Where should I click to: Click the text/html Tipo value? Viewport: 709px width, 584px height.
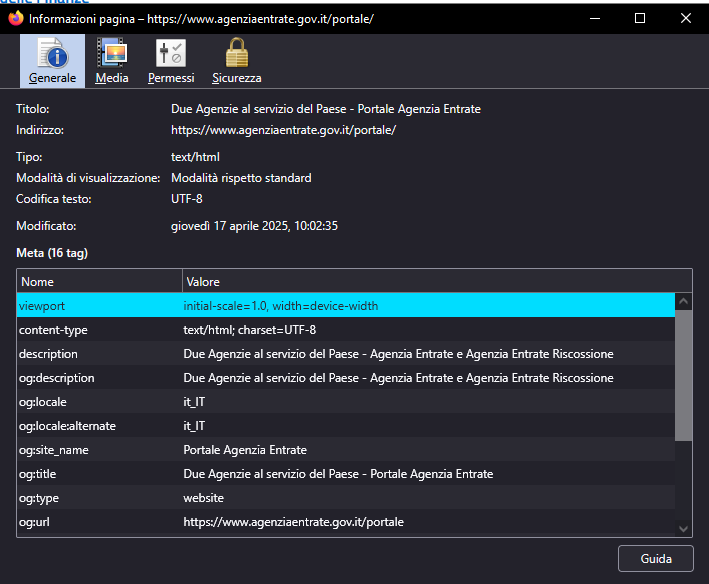195,157
